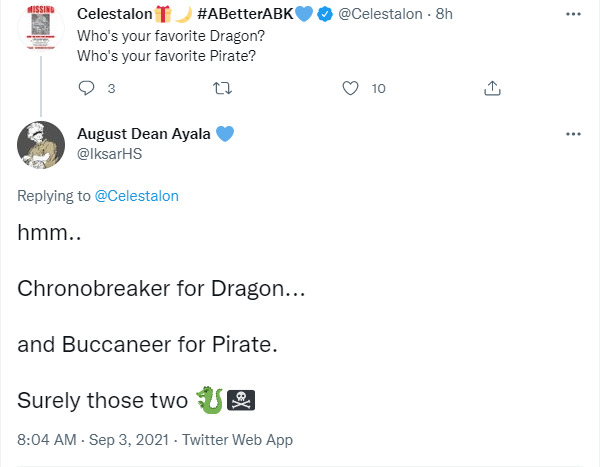600x467 pixels.
Task: Click the blue heart beside August Dean Ayala
Action: click(225, 134)
